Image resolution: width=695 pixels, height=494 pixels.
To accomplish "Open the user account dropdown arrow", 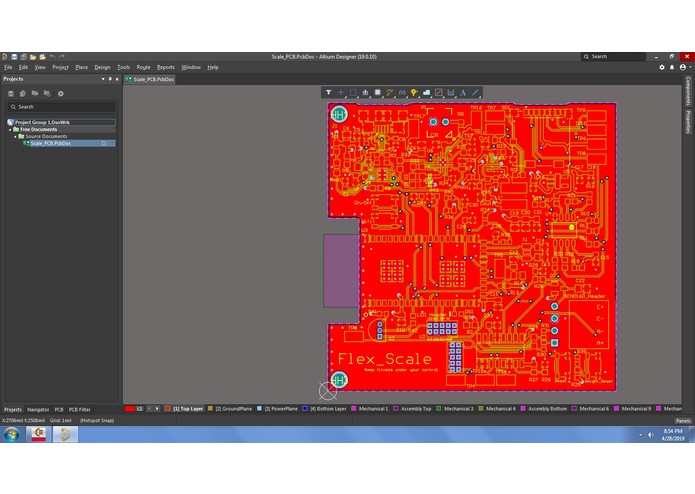I will (x=690, y=67).
